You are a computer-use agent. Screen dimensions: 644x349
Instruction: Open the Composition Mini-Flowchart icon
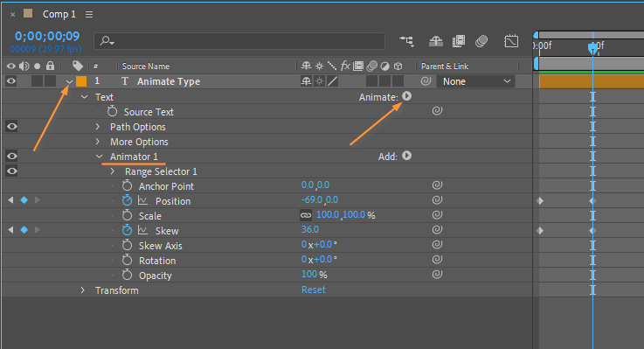406,41
